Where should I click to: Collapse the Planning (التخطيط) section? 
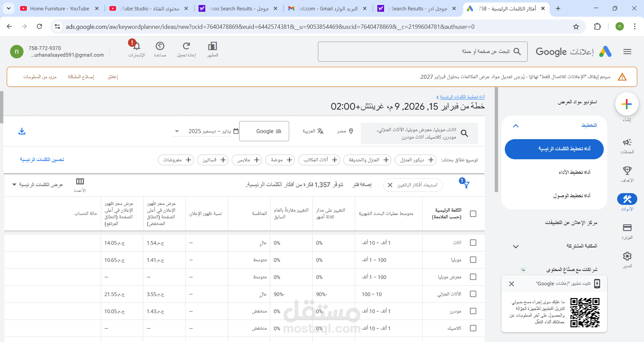516,126
